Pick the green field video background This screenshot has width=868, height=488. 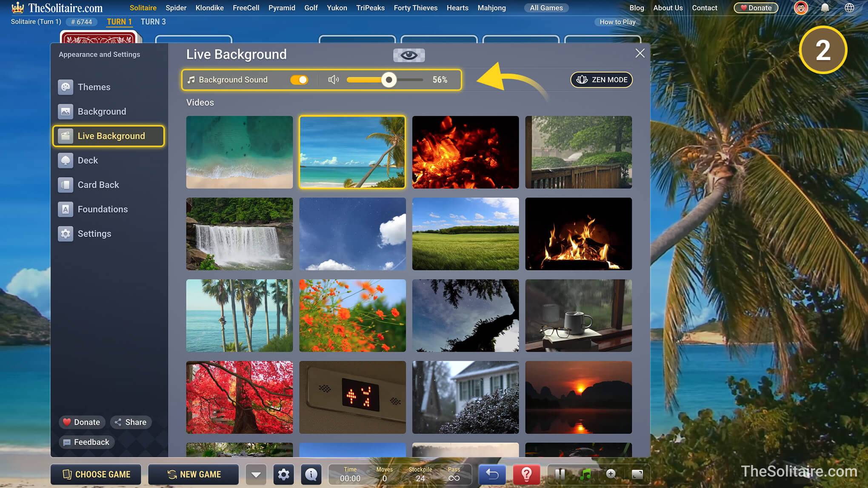pyautogui.click(x=465, y=234)
